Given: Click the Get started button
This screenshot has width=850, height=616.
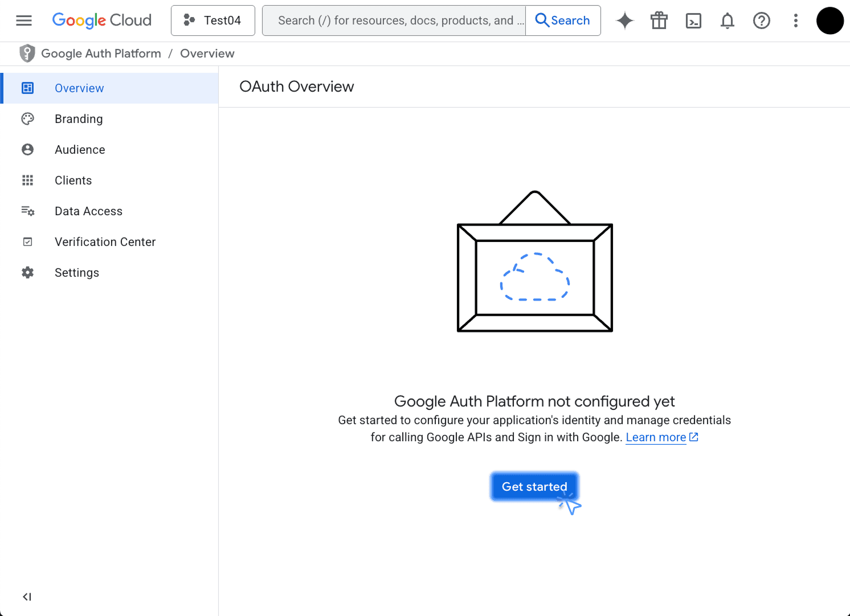Looking at the screenshot, I should coord(534,487).
